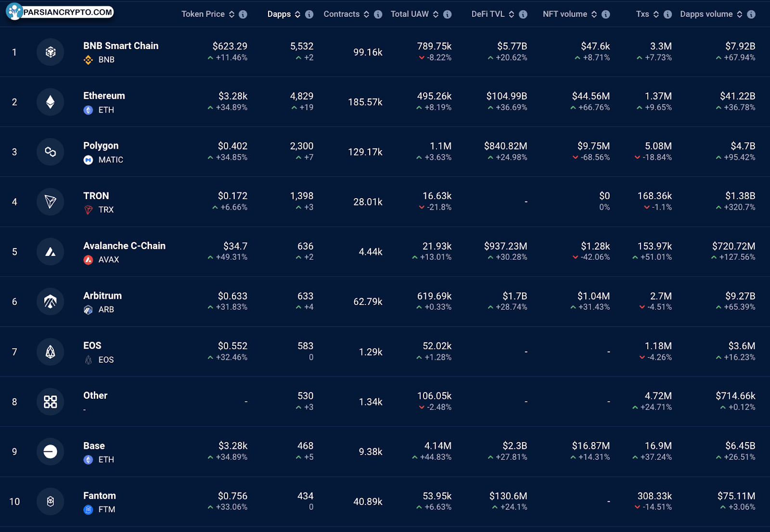Open the Dapps volume info icon
The width and height of the screenshot is (770, 532).
(751, 14)
